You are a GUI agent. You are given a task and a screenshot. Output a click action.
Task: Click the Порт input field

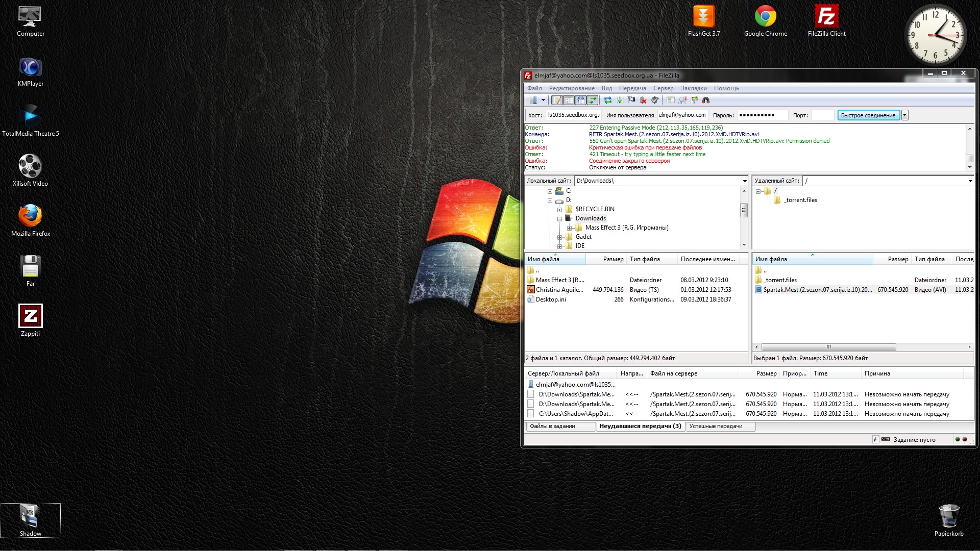822,115
